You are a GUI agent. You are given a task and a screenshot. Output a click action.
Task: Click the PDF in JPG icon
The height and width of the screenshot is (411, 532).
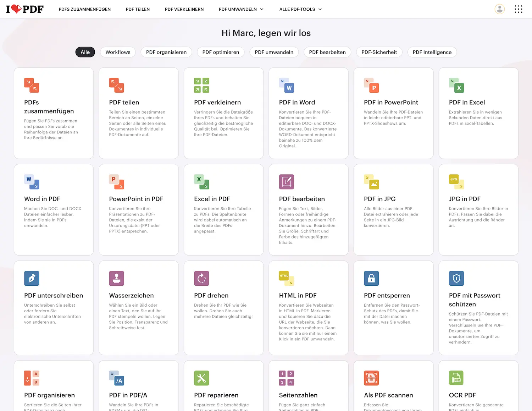(371, 182)
